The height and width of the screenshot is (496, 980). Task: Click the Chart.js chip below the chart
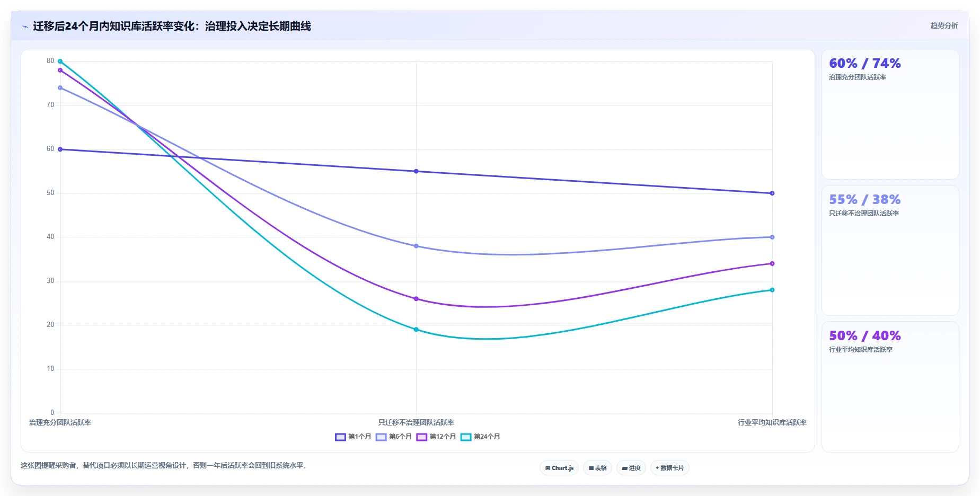pos(559,468)
